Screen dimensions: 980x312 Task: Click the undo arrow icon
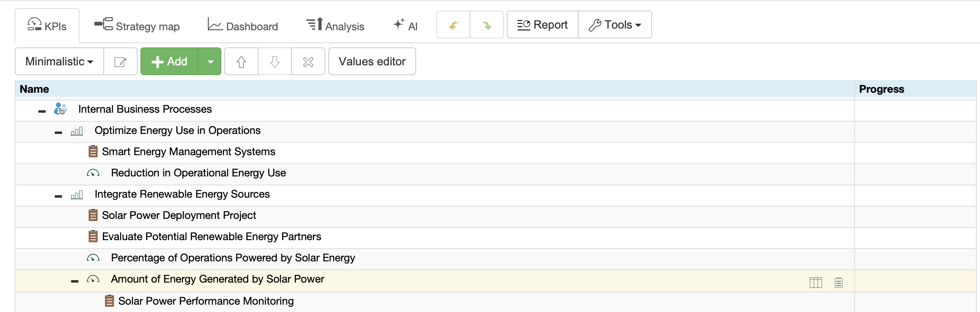click(x=453, y=25)
